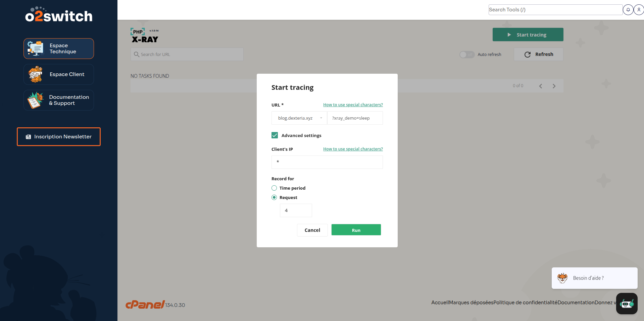The width and height of the screenshot is (644, 321).
Task: Click the cPanel version 134.0.30 text
Action: (175, 305)
